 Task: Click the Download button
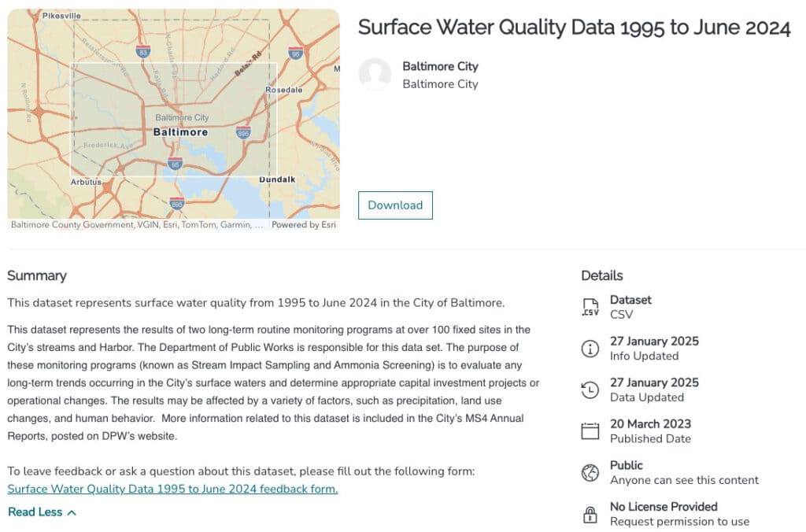395,205
